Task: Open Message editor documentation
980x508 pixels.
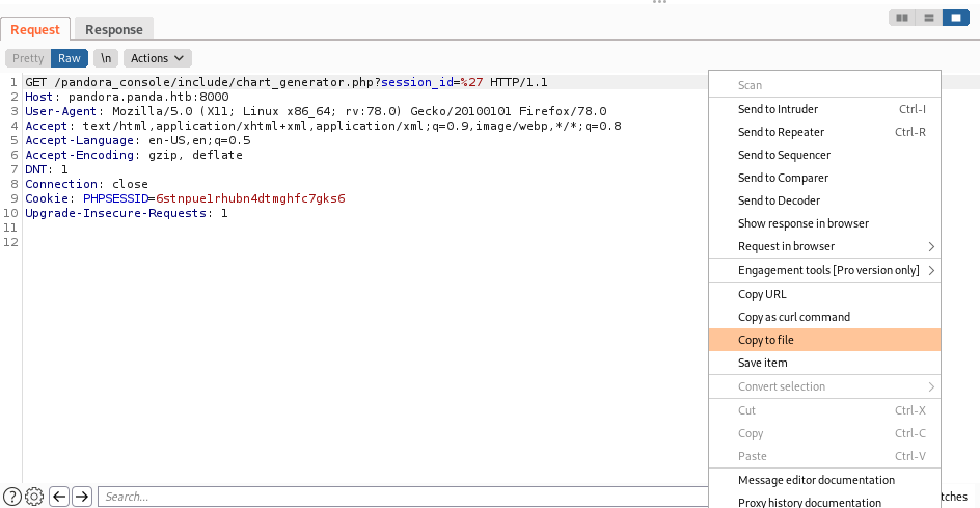Action: click(825, 480)
